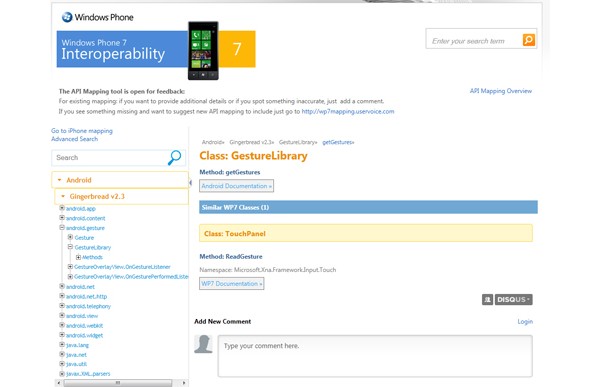Expand the android.content tree node

click(62, 218)
